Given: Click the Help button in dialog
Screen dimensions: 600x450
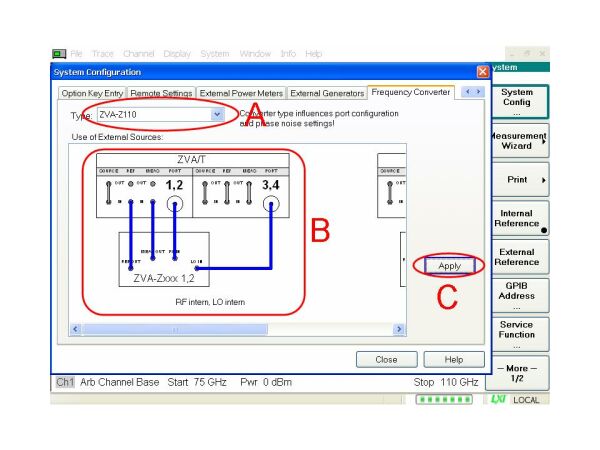Looking at the screenshot, I should tap(454, 360).
